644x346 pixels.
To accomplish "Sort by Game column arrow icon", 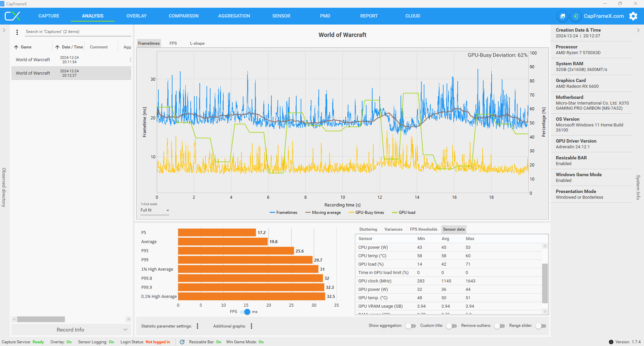I will [16, 47].
